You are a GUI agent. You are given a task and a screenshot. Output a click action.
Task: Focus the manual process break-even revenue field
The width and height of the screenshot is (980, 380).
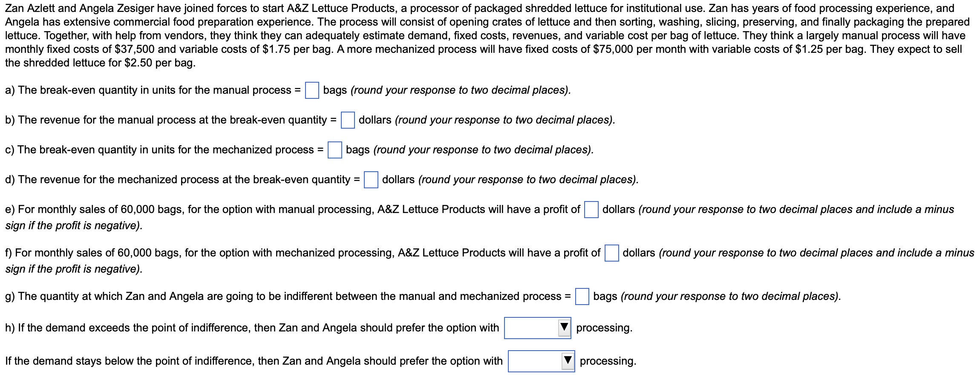click(x=348, y=120)
